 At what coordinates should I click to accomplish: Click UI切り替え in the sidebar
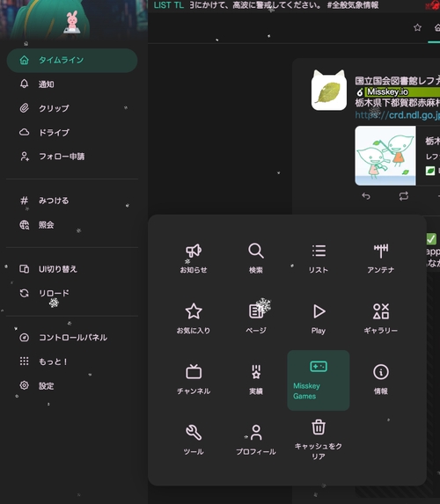point(72,269)
